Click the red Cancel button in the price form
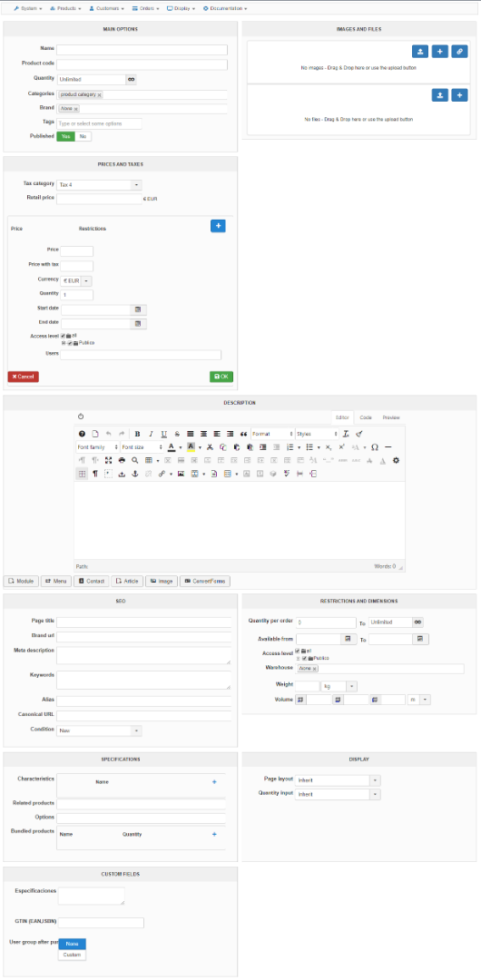The height and width of the screenshot is (980, 481). [24, 377]
